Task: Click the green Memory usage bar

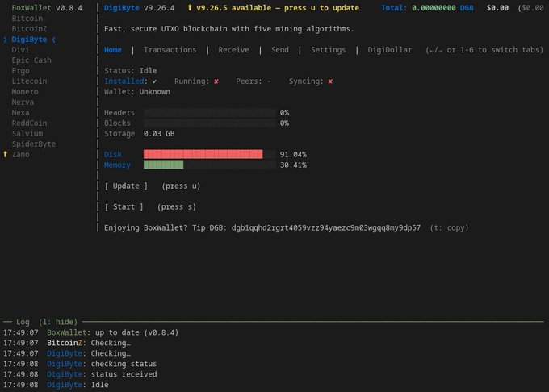Action: tap(163, 165)
